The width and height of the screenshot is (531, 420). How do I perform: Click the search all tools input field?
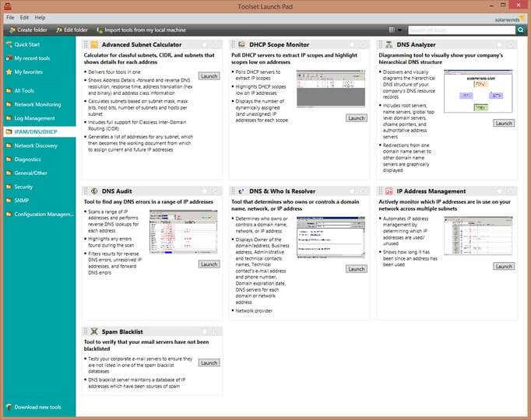(462, 30)
